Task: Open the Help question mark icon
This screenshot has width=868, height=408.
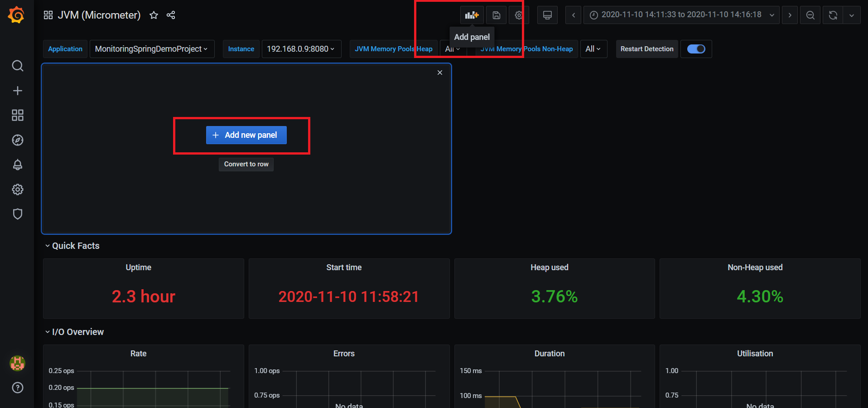Action: (x=17, y=388)
